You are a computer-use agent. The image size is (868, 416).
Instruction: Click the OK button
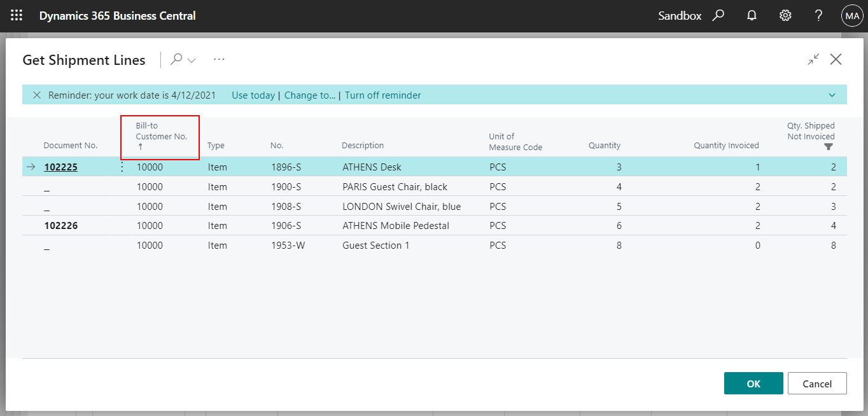click(753, 383)
